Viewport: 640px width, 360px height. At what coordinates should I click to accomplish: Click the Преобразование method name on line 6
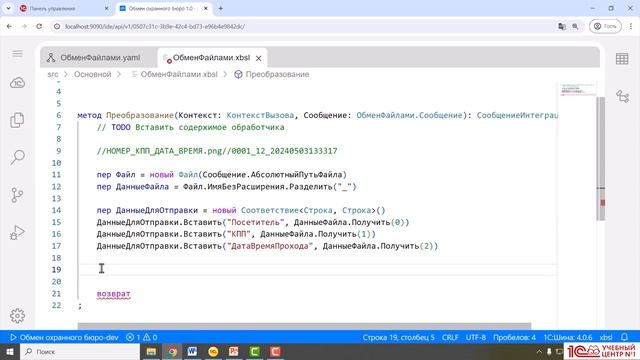[x=140, y=116]
